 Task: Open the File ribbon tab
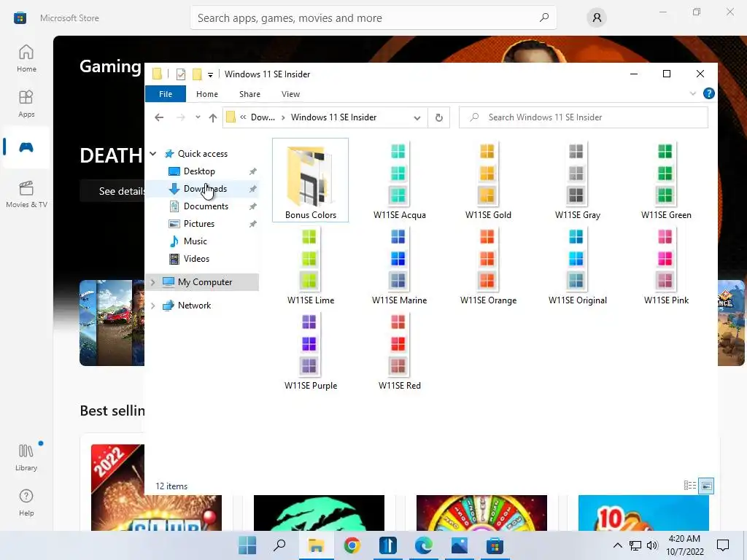click(166, 94)
